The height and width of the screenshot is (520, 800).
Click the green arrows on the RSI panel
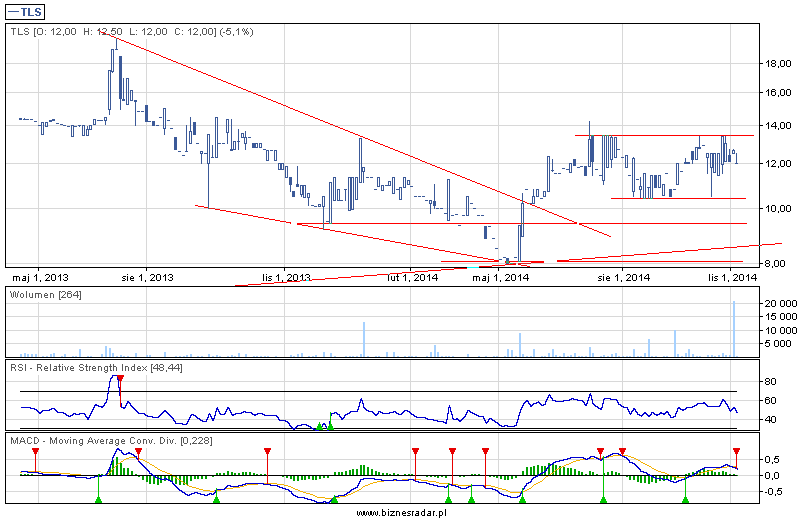[324, 425]
